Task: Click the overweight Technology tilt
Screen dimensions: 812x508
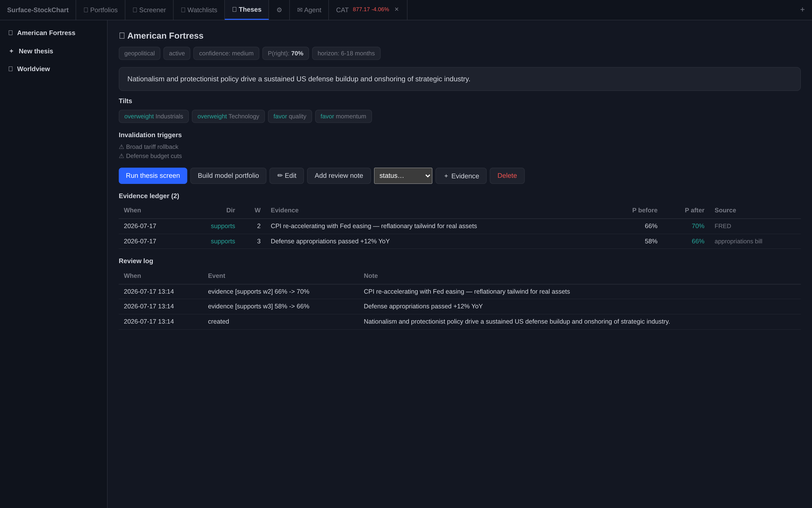Action: point(228,116)
